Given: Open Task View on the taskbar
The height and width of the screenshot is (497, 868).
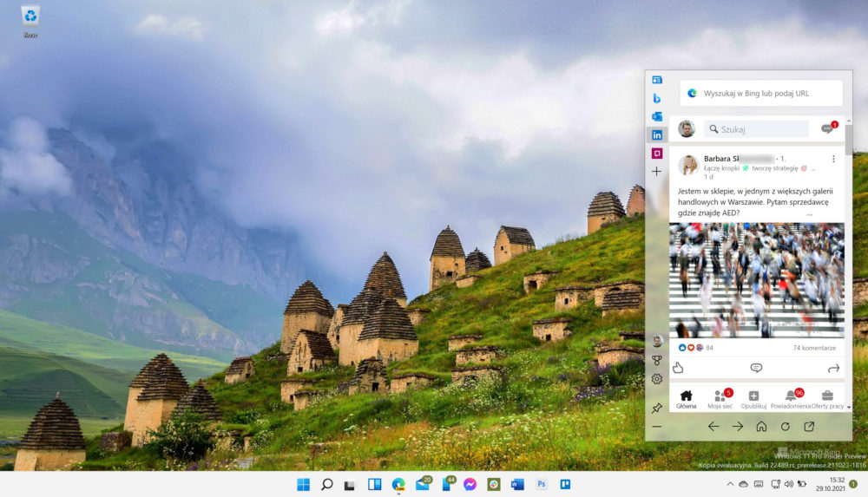Looking at the screenshot, I should (x=349, y=485).
